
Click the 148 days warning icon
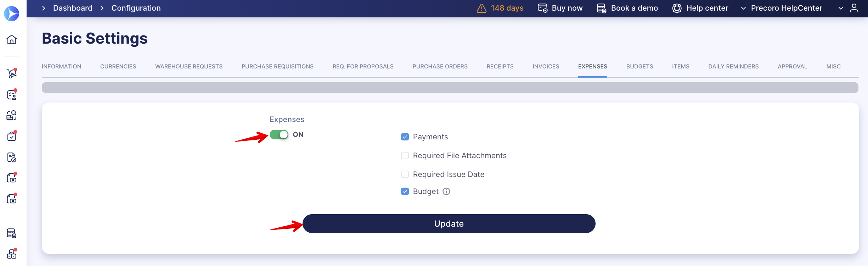(481, 8)
